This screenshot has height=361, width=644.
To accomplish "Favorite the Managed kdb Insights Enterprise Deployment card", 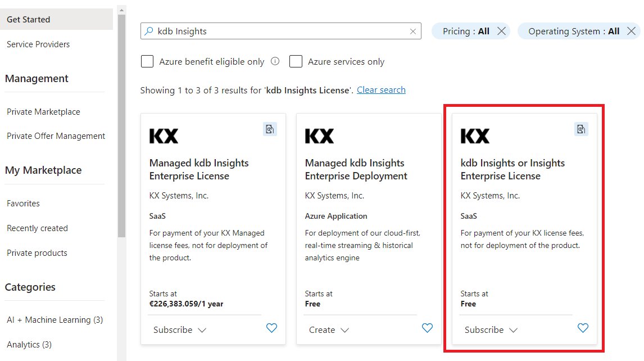I will 427,328.
